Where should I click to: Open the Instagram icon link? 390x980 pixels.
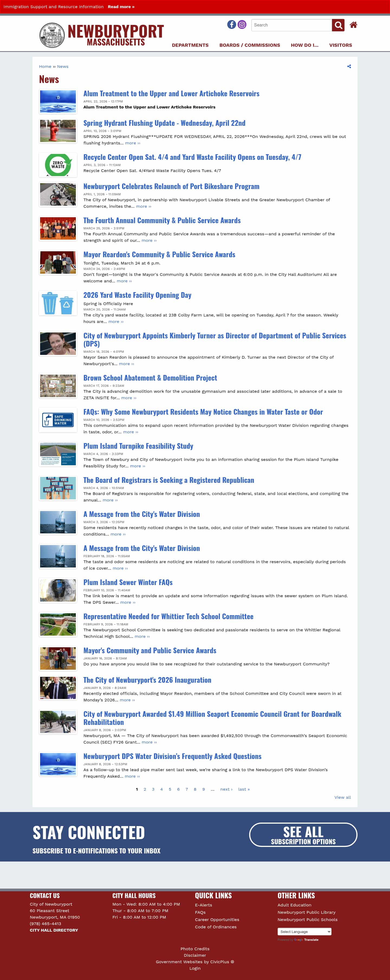click(242, 25)
